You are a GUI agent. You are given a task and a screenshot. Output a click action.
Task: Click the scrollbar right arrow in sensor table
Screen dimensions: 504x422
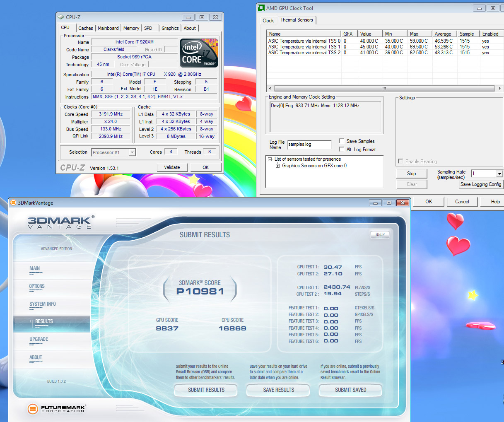[x=500, y=88]
